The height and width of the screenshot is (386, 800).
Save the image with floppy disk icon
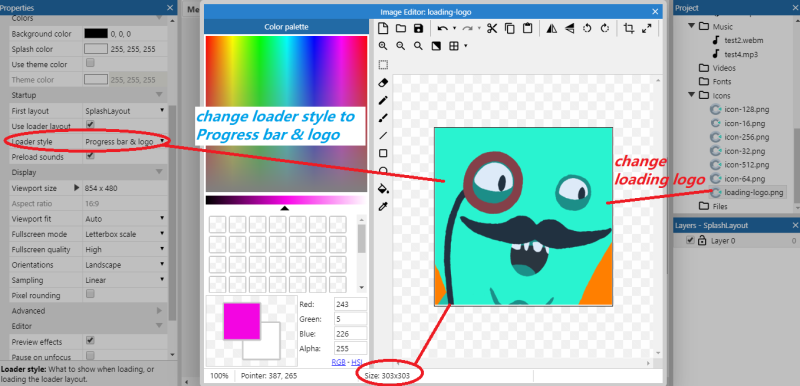(x=418, y=28)
